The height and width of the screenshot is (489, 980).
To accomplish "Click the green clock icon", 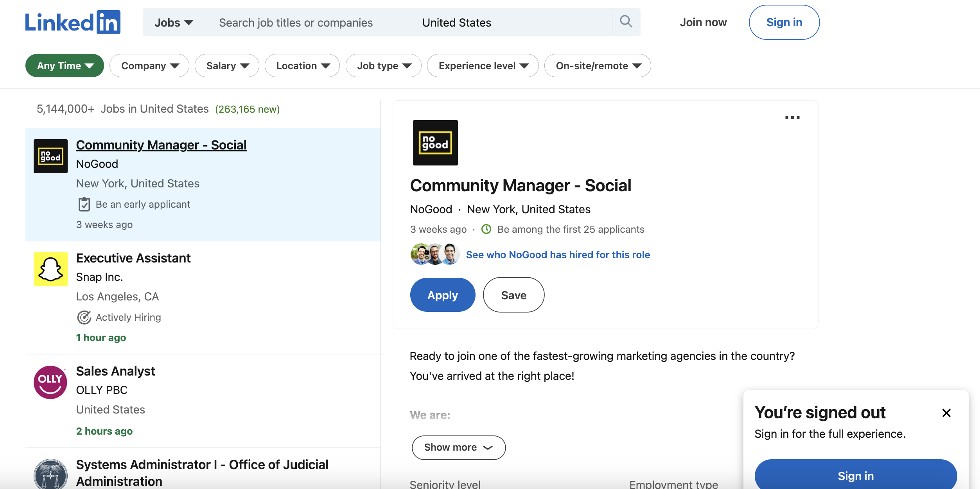I will 486,229.
